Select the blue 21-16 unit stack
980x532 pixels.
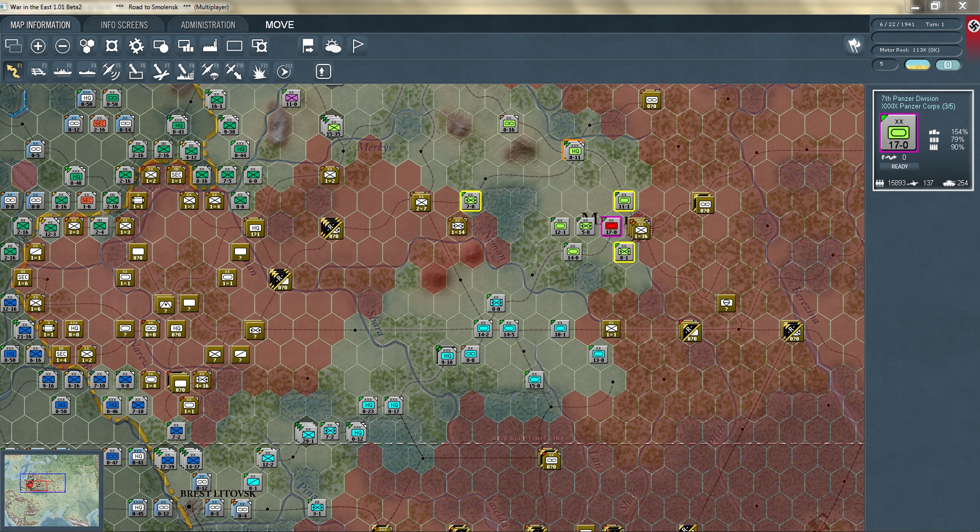point(24,330)
